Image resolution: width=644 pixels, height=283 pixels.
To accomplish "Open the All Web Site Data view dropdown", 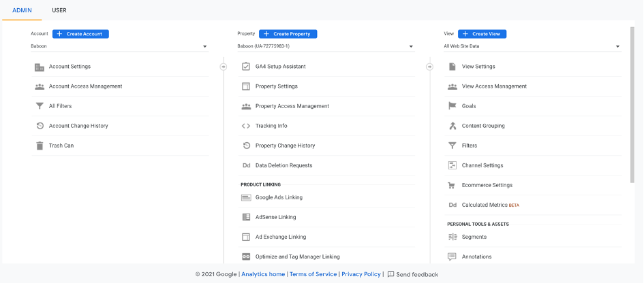I will tap(532, 47).
